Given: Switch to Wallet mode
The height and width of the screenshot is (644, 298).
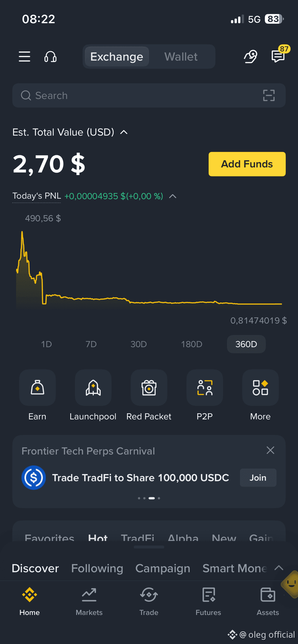Looking at the screenshot, I should [x=181, y=57].
